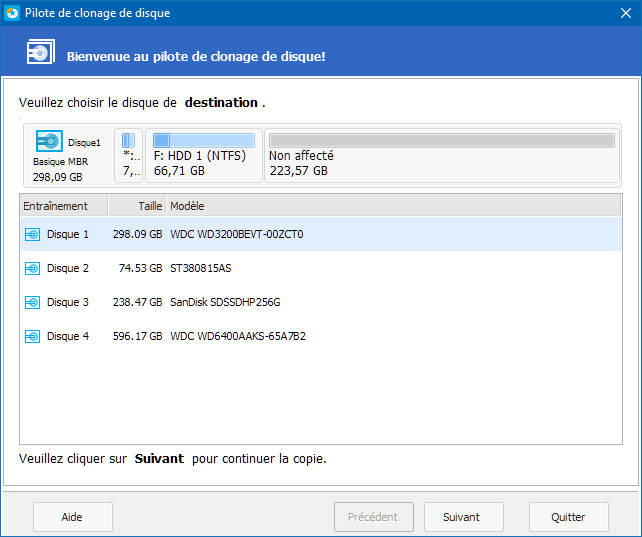Click the app logo in the title bar
This screenshot has height=537, width=642.
coord(12,13)
